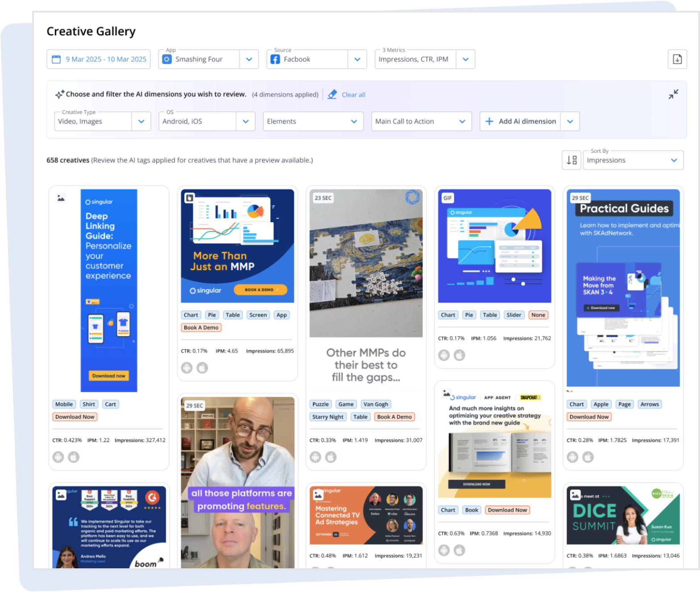
Task: Click the eraser icon beside Clear all
Action: (x=332, y=94)
